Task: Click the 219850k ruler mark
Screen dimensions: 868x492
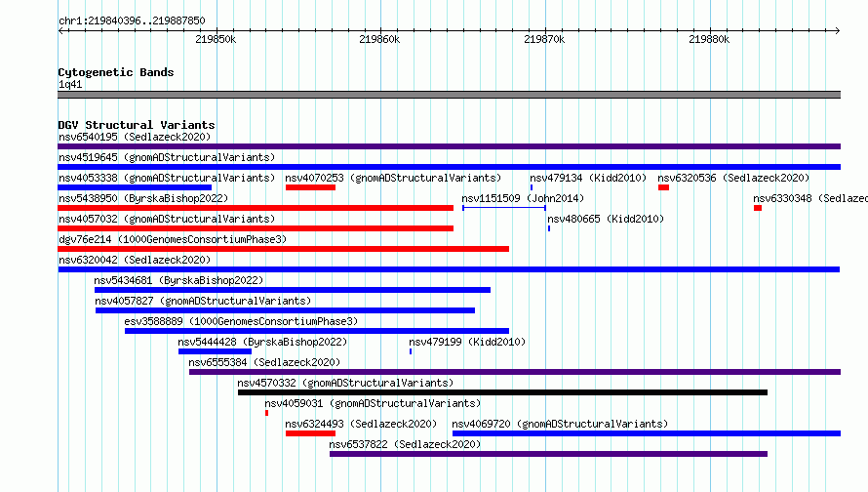Action: (216, 39)
